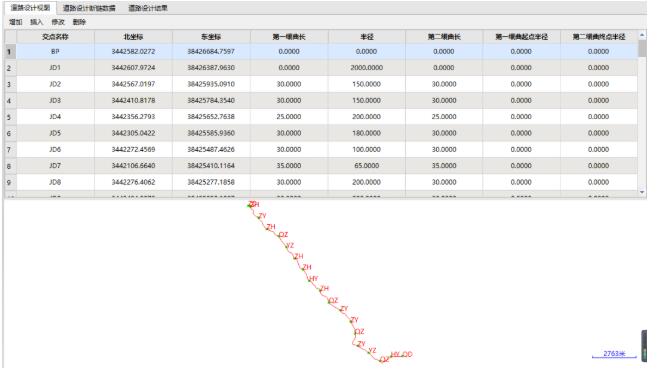
Task: Click JD4 first transition length 25.0000
Action: tap(289, 117)
